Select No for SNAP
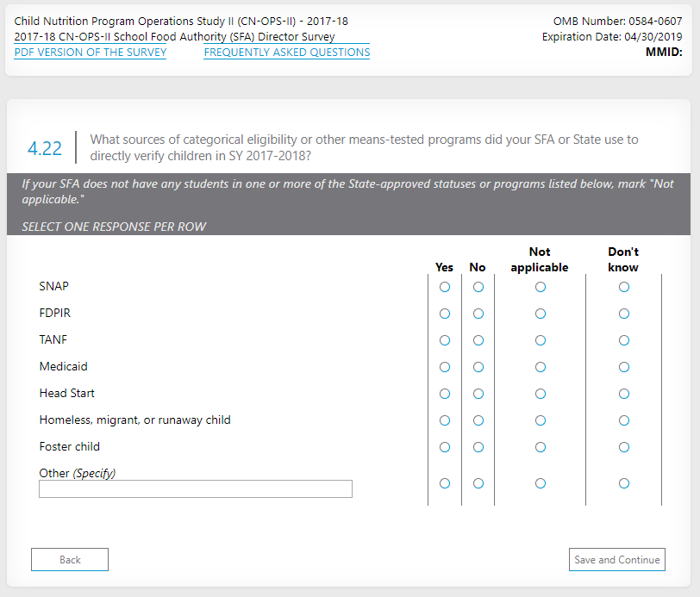 478,288
